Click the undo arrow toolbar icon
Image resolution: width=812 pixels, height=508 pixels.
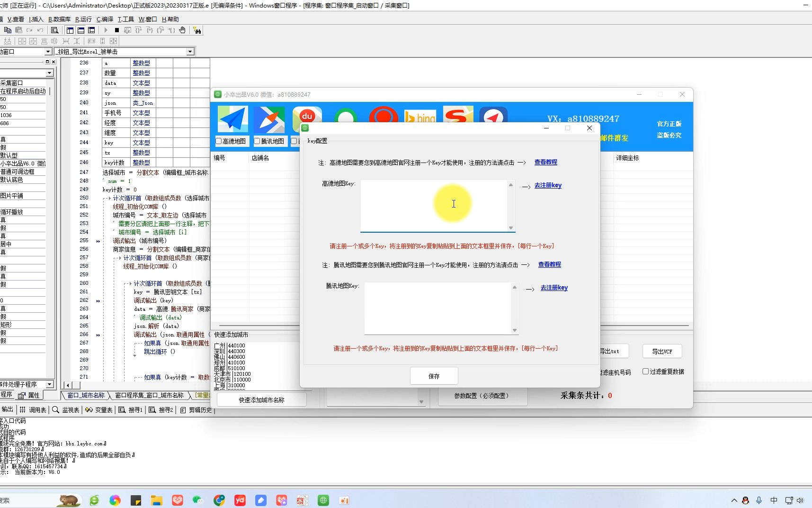(40, 30)
